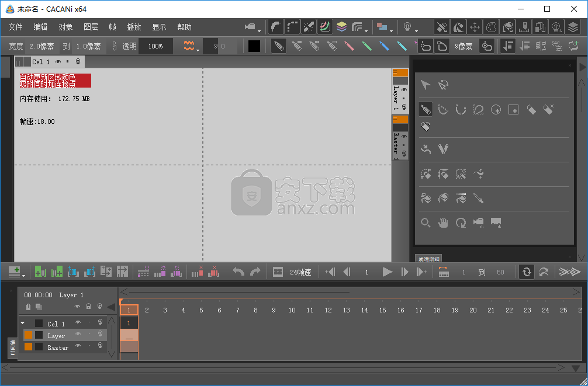The image size is (588, 386).
Task: Click the four-arrow move panel icon
Action: coord(475,27)
